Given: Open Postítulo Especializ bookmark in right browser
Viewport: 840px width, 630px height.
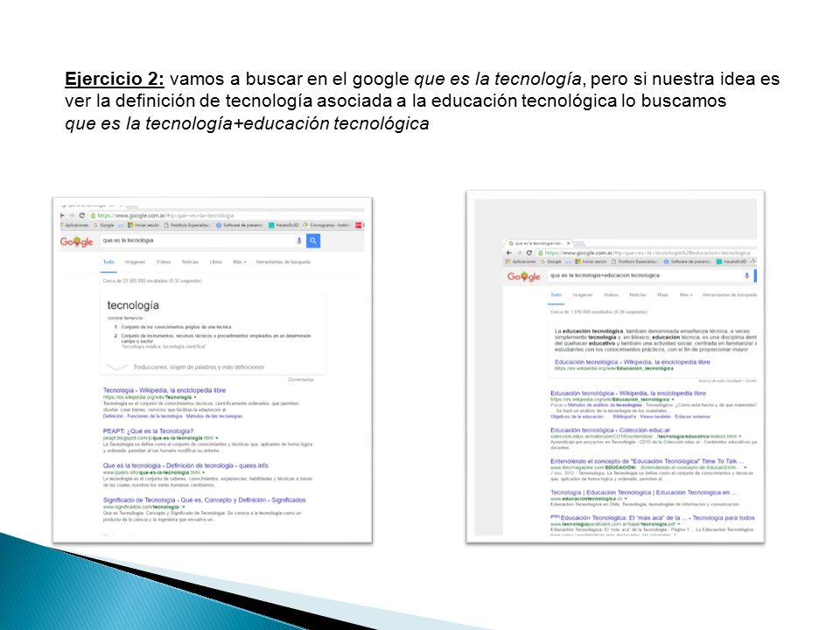Looking at the screenshot, I should [635, 262].
